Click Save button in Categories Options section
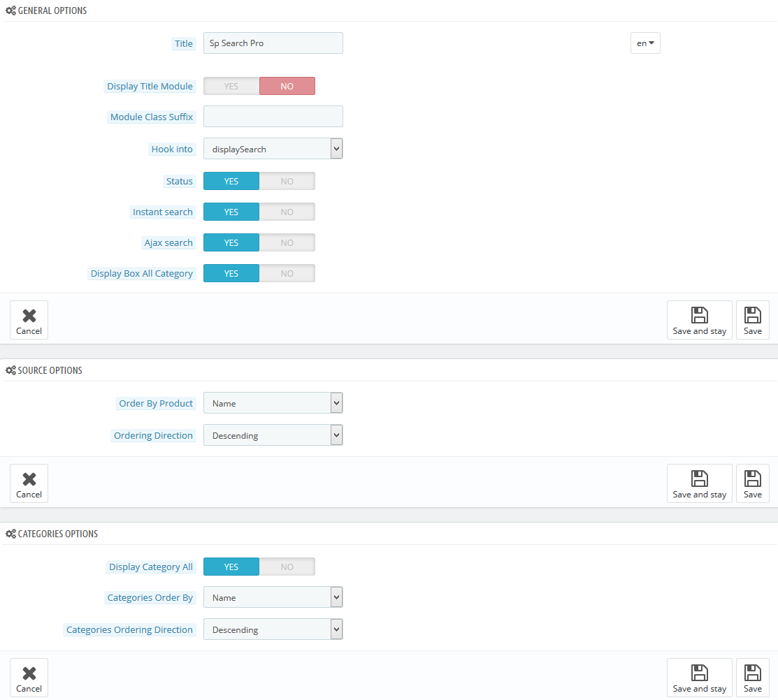Image resolution: width=778 pixels, height=700 pixels. (x=753, y=678)
